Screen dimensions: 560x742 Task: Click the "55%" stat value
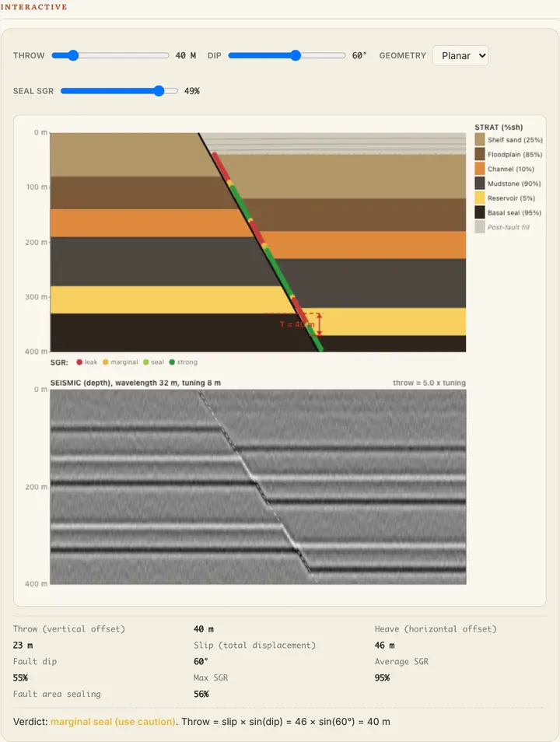pyautogui.click(x=20, y=677)
